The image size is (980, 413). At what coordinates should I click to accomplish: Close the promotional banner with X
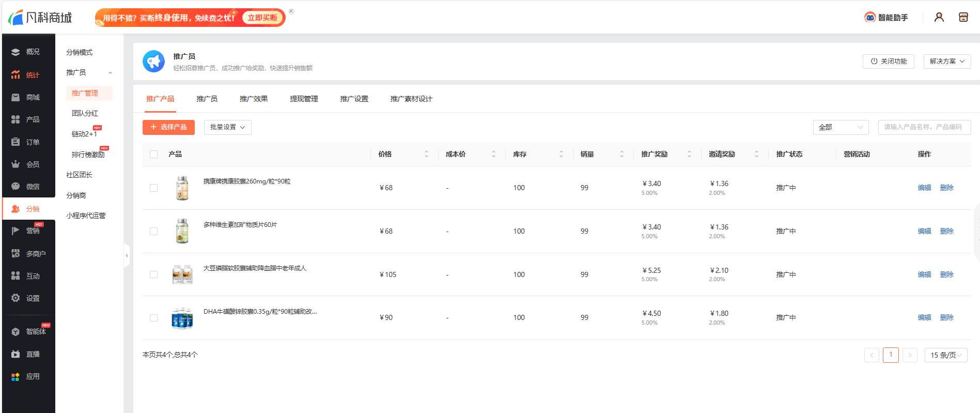291,11
